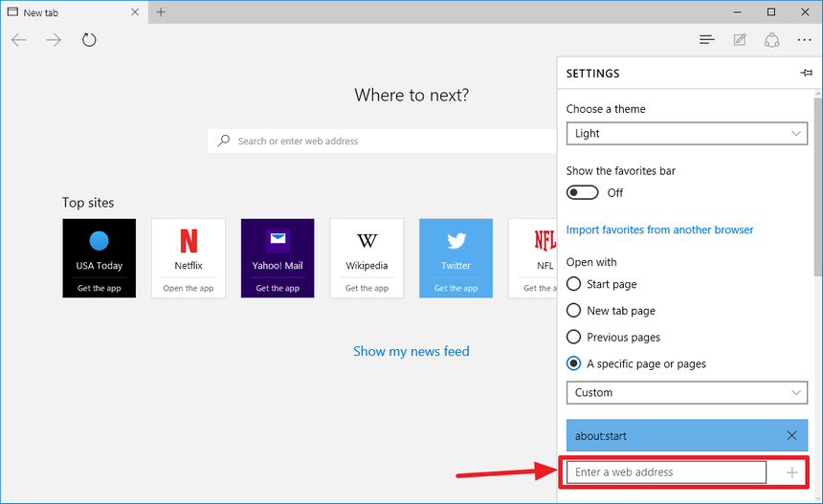The width and height of the screenshot is (823, 504).
Task: Select the New tab page radio option
Action: (573, 311)
